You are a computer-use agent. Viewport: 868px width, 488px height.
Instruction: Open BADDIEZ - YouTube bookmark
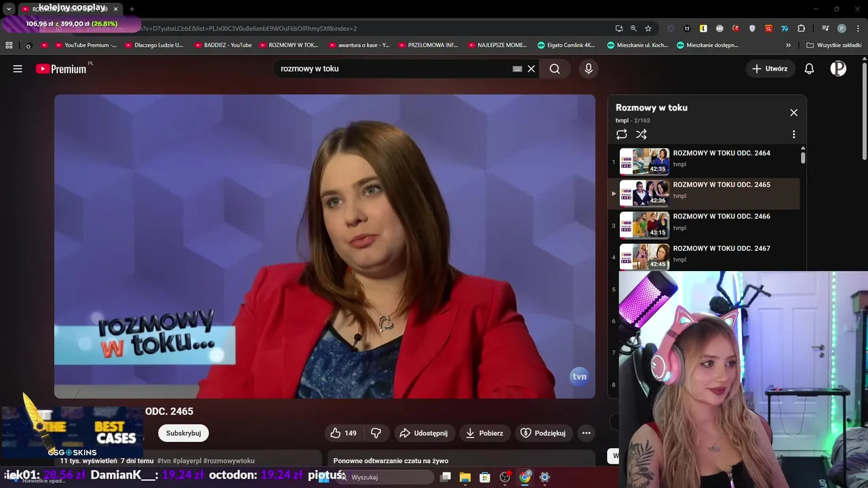[x=223, y=45]
